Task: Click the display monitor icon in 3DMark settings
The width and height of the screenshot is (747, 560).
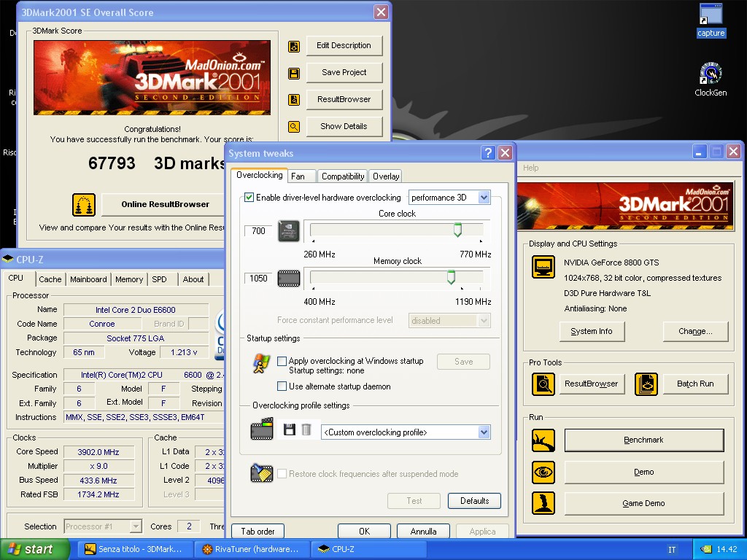Action: (x=543, y=267)
